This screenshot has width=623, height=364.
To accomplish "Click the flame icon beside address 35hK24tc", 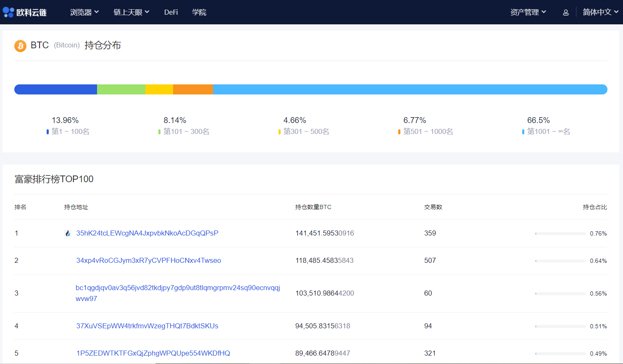I will pyautogui.click(x=68, y=233).
